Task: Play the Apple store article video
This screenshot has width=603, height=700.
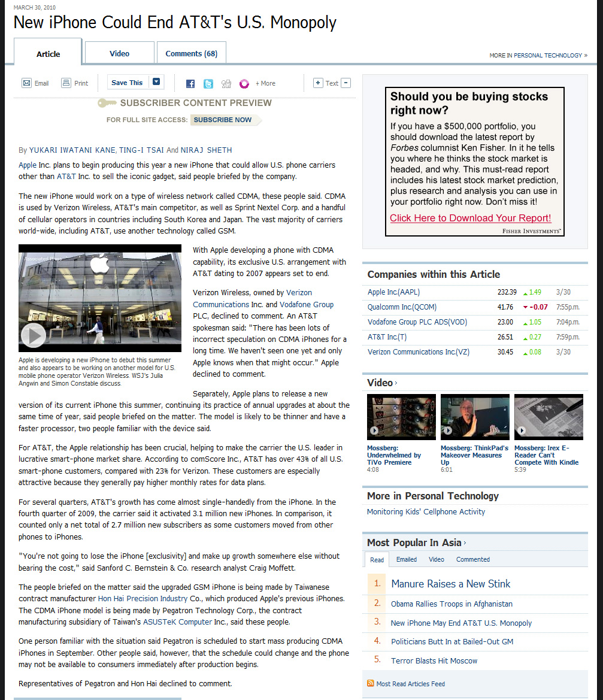Action: 33,335
